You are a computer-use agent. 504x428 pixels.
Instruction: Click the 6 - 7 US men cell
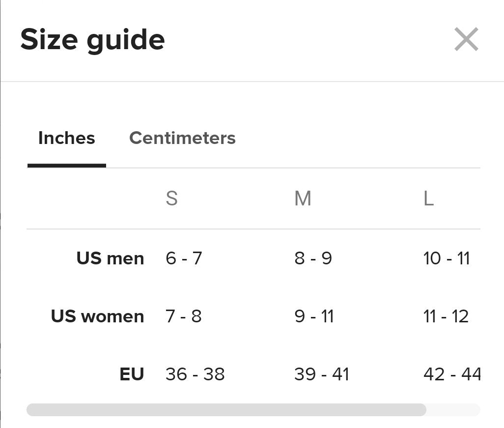tap(184, 258)
